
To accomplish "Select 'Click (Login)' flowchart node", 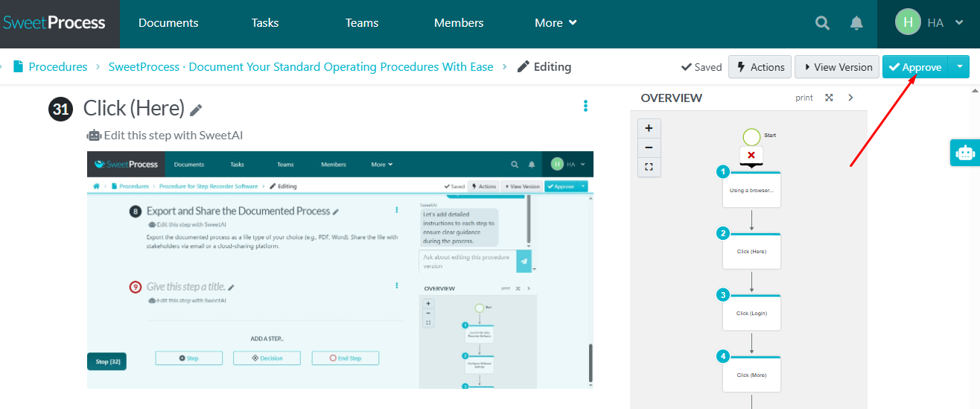I will 751,313.
